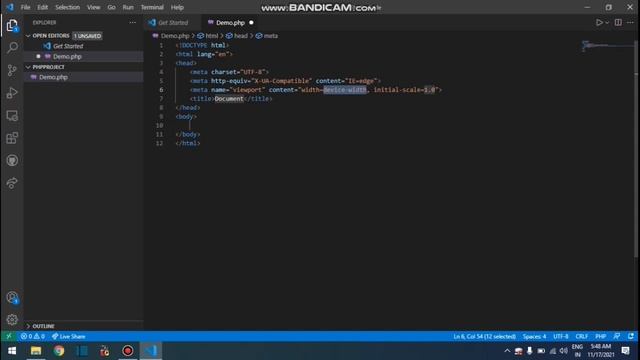The height and width of the screenshot is (360, 640).
Task: Open Google Chrome from taskbar
Action: [x=59, y=351]
